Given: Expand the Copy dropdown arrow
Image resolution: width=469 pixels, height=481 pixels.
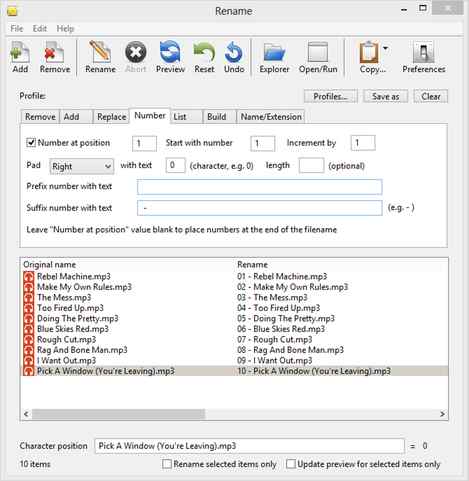Looking at the screenshot, I should click(386, 49).
